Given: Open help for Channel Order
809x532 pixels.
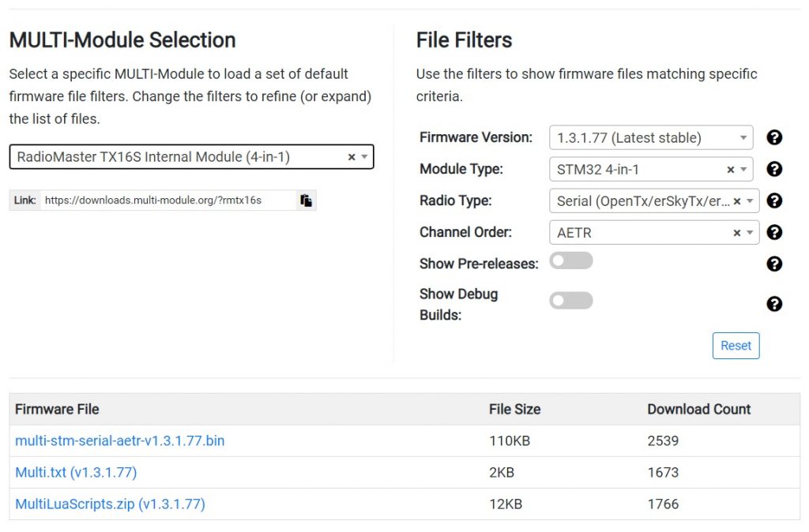Looking at the screenshot, I should tap(774, 232).
